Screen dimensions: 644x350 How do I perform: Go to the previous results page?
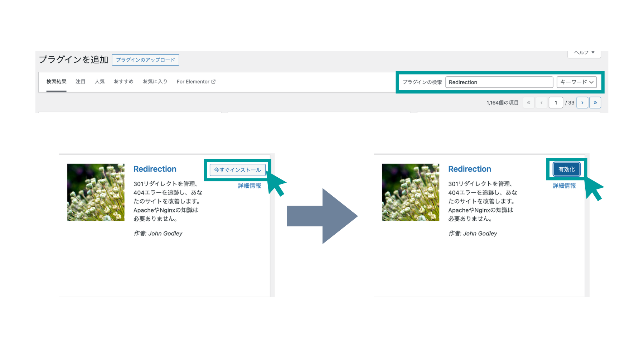[542, 102]
